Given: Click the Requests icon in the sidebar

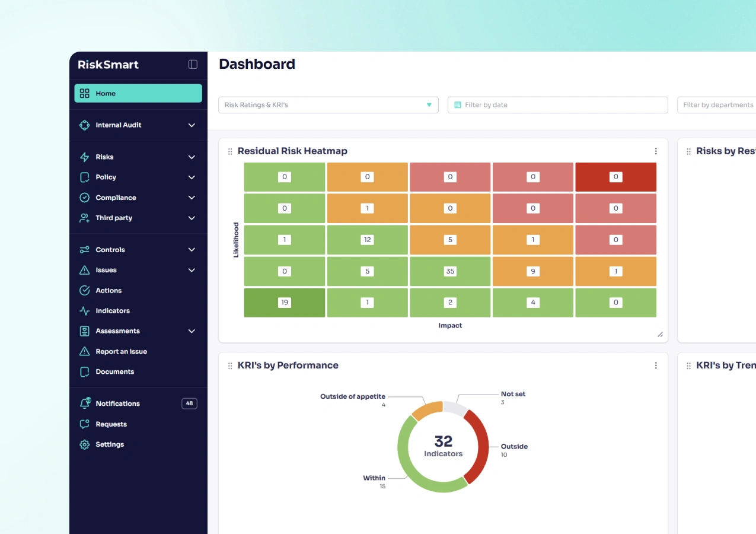Looking at the screenshot, I should tap(84, 424).
